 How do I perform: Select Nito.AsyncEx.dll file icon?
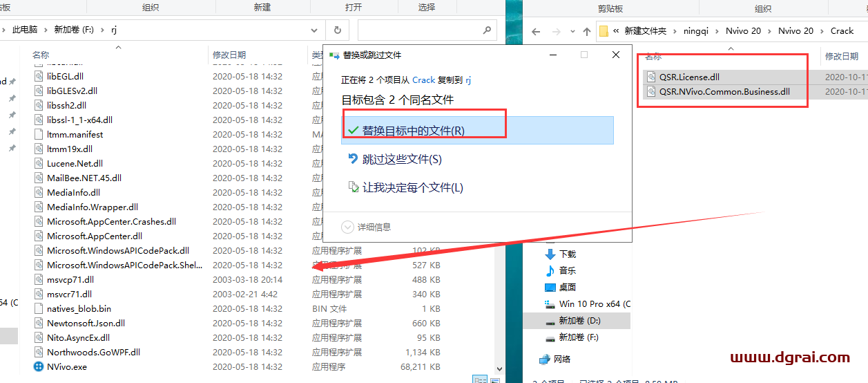(39, 337)
